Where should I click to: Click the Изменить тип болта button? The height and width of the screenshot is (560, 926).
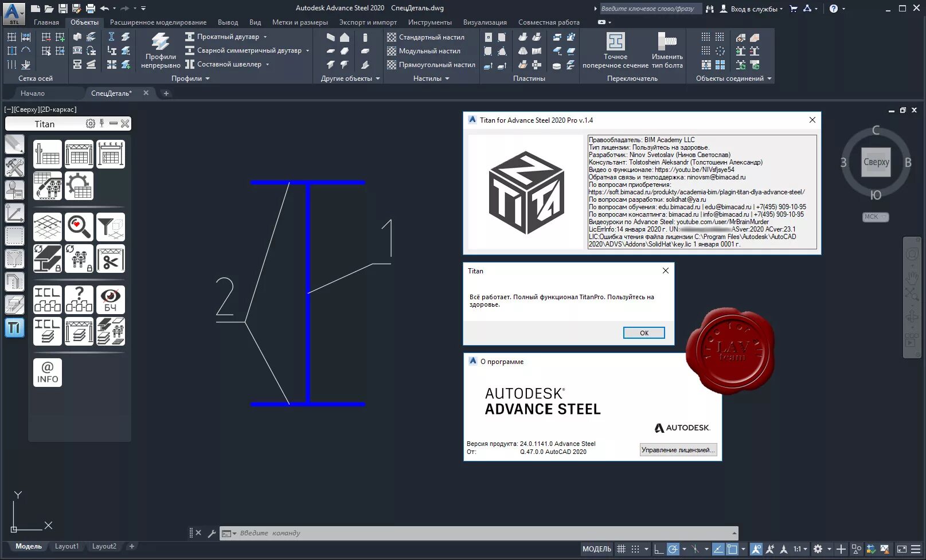(667, 50)
